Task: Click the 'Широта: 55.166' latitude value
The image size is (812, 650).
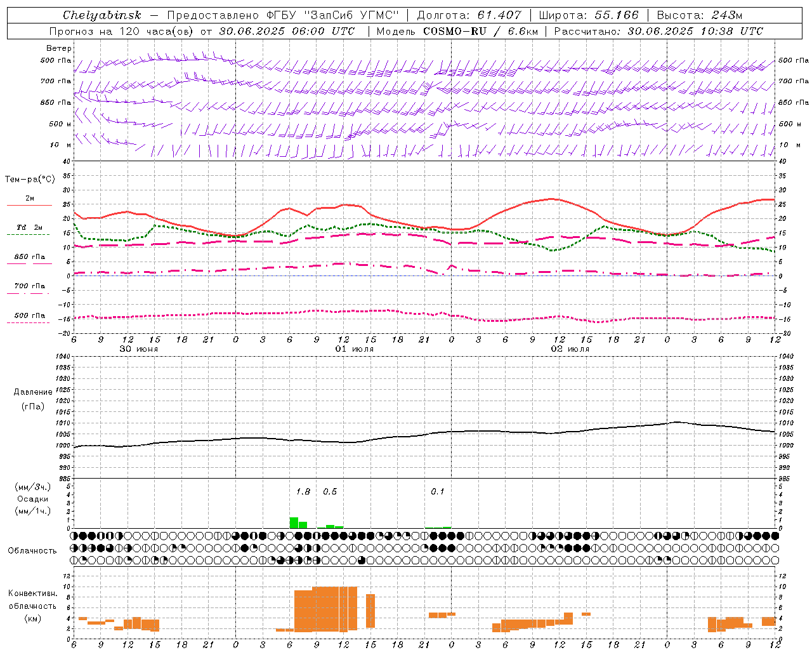Action: (588, 15)
